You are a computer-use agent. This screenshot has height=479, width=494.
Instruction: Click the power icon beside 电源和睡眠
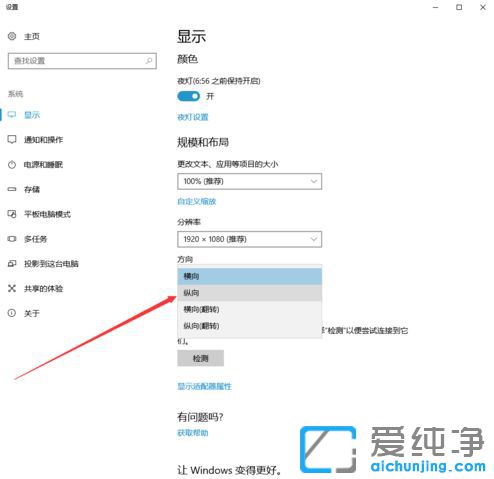12,164
